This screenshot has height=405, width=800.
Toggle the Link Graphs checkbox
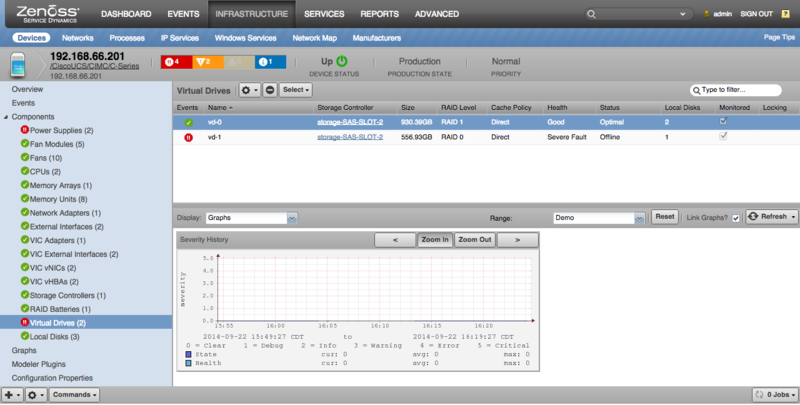tap(736, 218)
